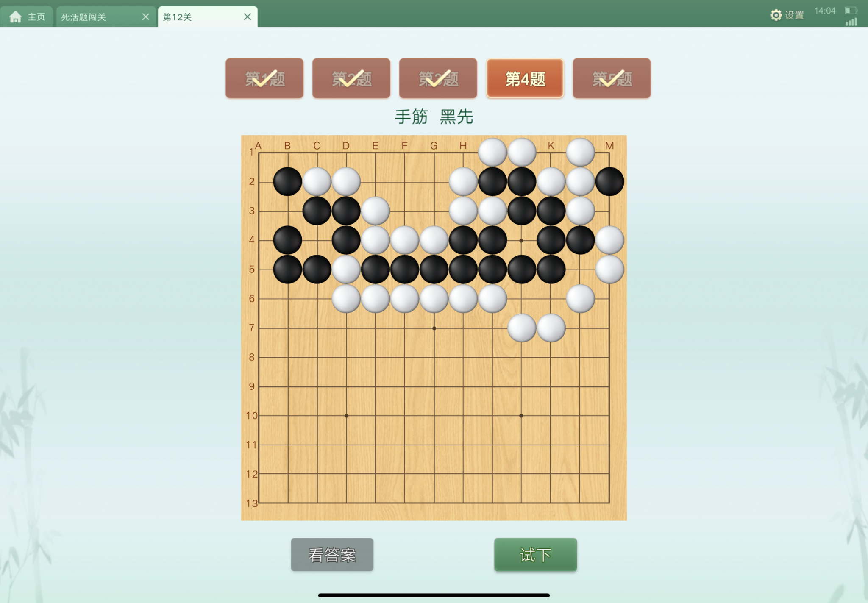Open completed problem 第3题
The width and height of the screenshot is (868, 603).
[x=438, y=78]
